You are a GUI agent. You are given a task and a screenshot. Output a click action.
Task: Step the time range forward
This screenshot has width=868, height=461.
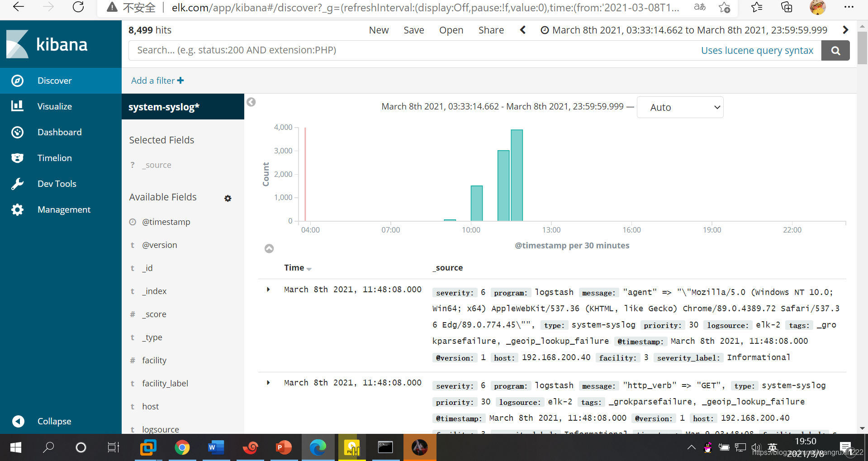845,30
